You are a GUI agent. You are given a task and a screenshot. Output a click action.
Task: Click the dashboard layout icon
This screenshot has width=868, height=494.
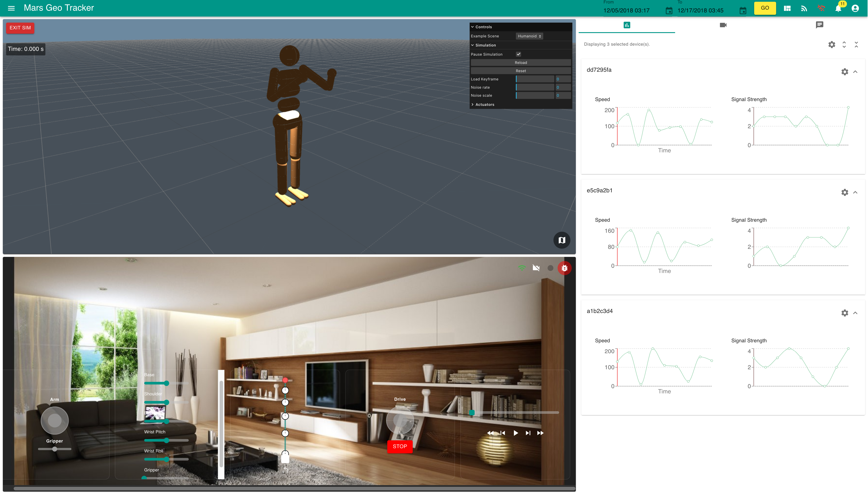[x=787, y=8]
